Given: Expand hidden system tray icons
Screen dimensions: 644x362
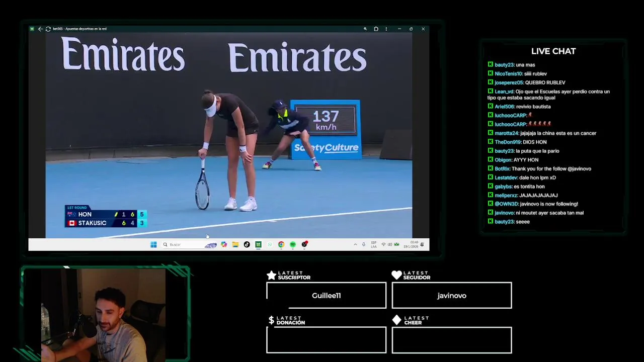Looking at the screenshot, I should 355,244.
